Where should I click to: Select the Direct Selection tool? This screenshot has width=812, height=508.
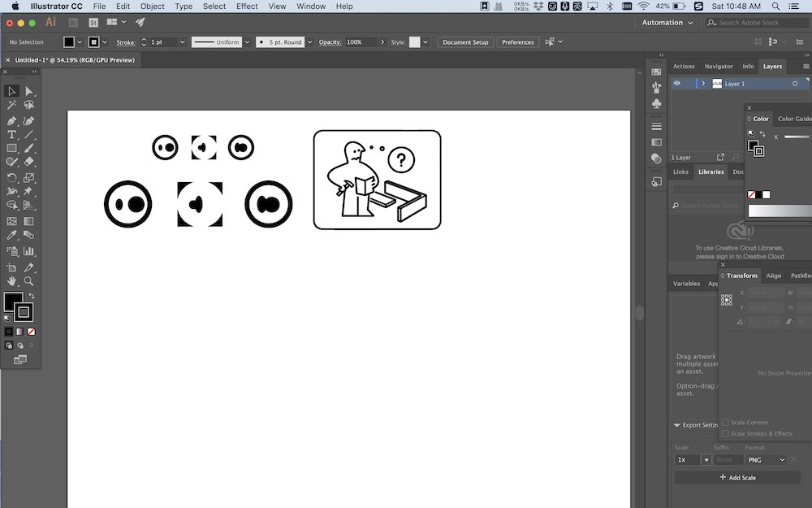coord(29,91)
